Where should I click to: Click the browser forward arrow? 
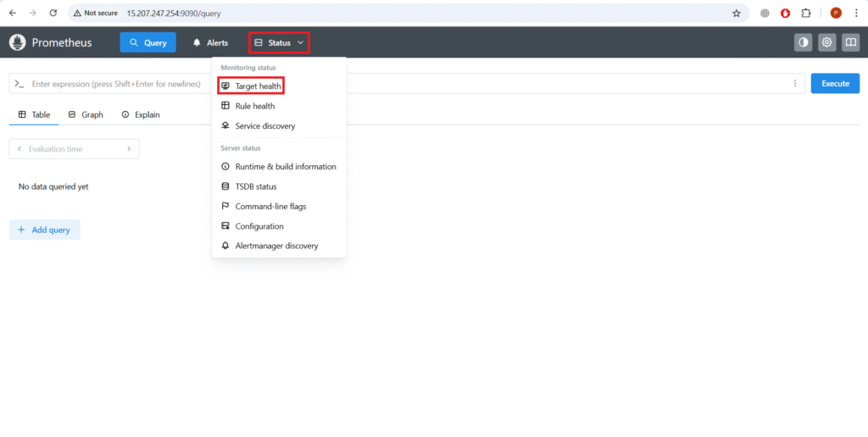pos(33,13)
